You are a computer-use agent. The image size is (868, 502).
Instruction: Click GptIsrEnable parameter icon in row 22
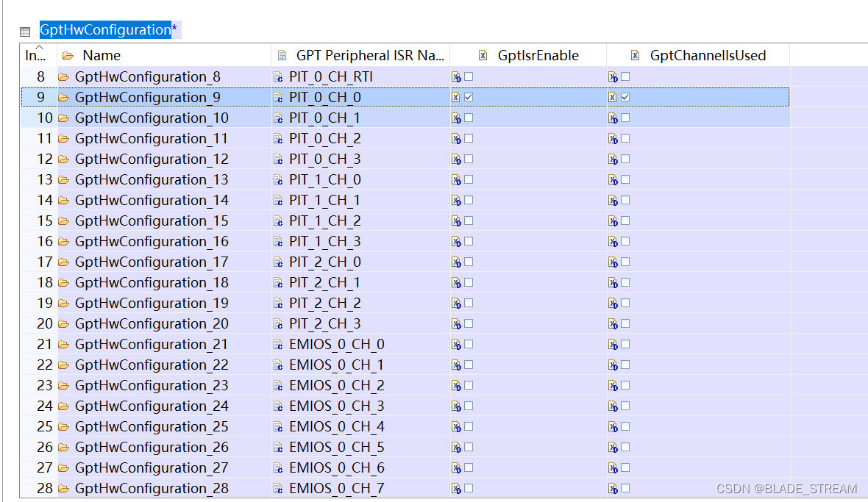point(456,365)
